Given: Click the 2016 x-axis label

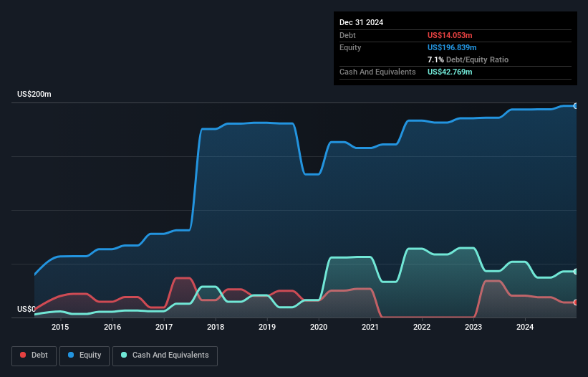Looking at the screenshot, I should click(112, 327).
